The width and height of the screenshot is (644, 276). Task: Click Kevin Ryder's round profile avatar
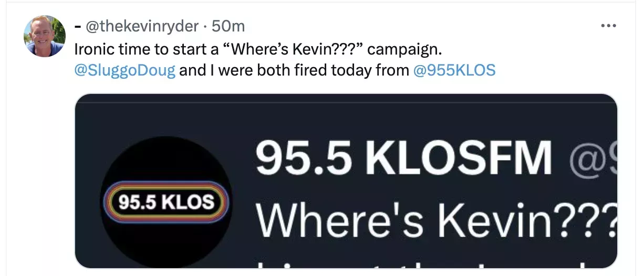pyautogui.click(x=45, y=36)
